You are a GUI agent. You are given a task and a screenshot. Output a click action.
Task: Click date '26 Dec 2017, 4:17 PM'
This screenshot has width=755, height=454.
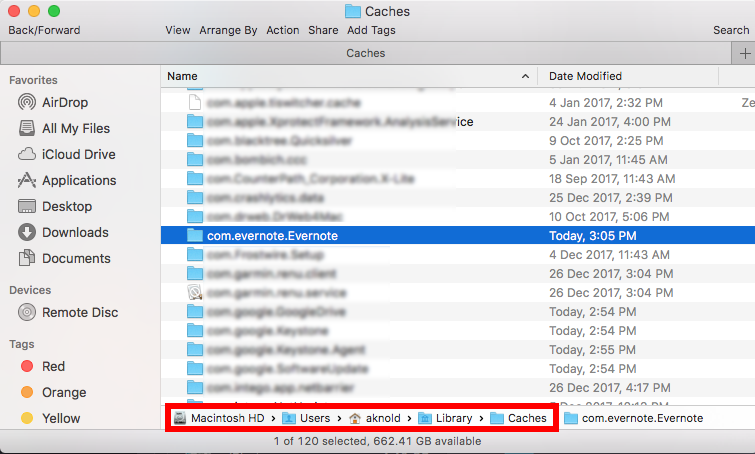coord(610,388)
